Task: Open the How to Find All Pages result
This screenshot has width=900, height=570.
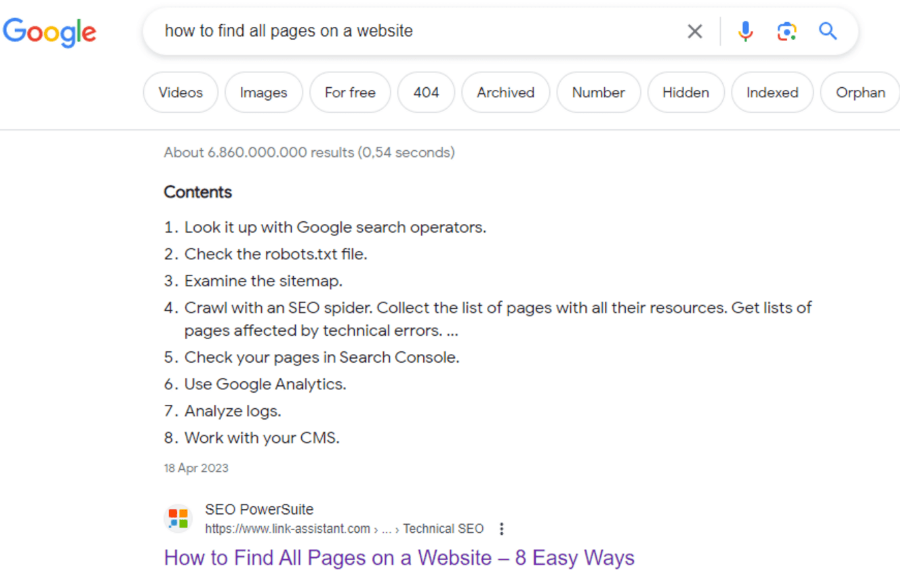Action: 399,557
